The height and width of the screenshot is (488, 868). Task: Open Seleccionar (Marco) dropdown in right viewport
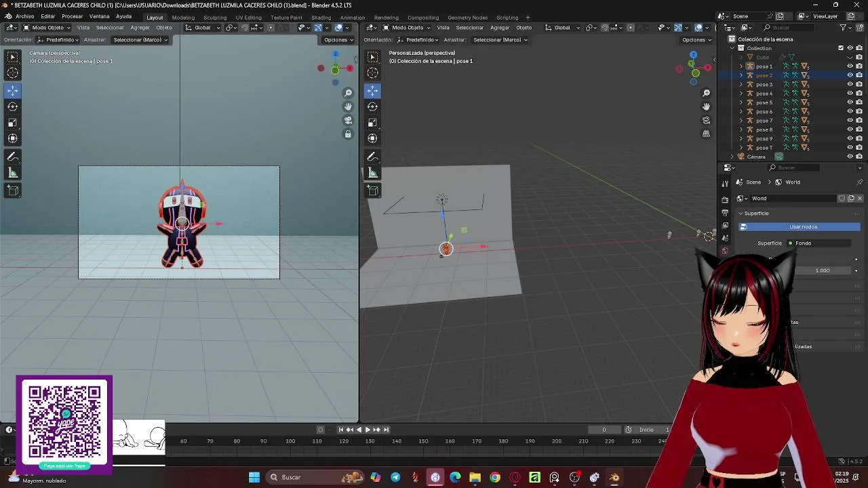click(499, 40)
